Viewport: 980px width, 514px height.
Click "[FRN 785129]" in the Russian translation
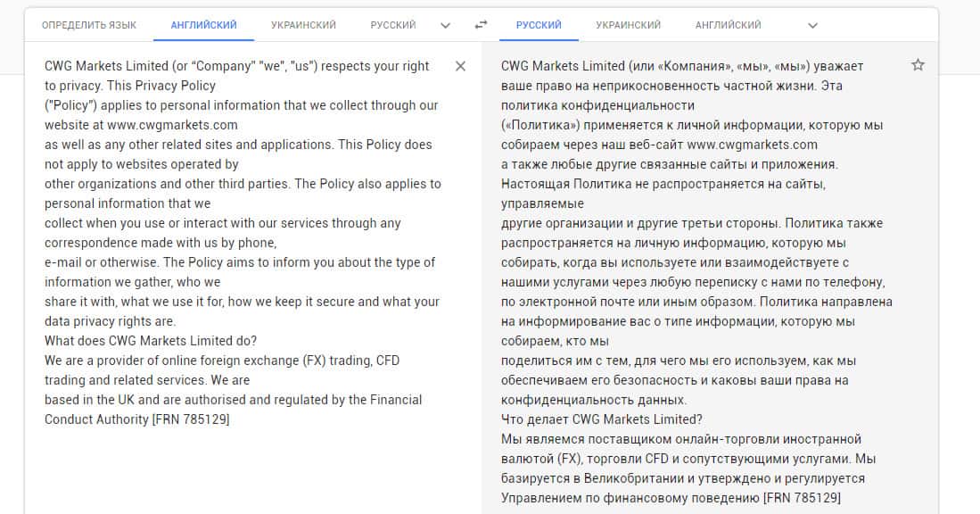[802, 498]
